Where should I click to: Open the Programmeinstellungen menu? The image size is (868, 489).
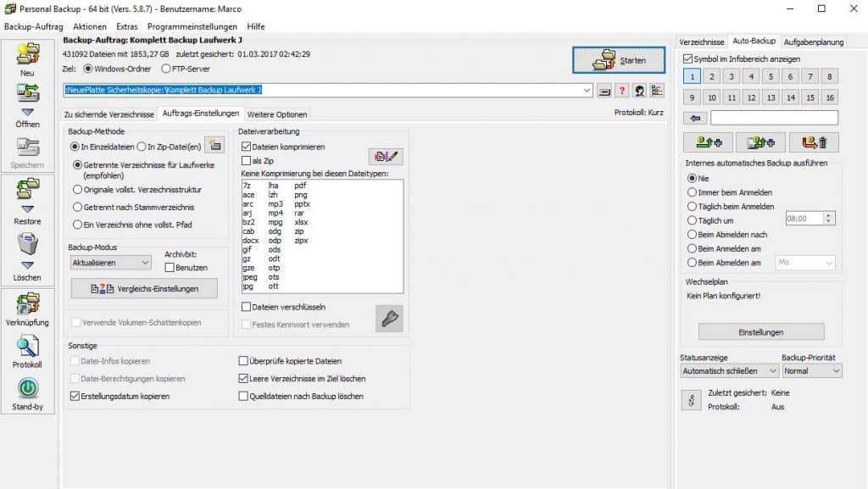point(192,27)
